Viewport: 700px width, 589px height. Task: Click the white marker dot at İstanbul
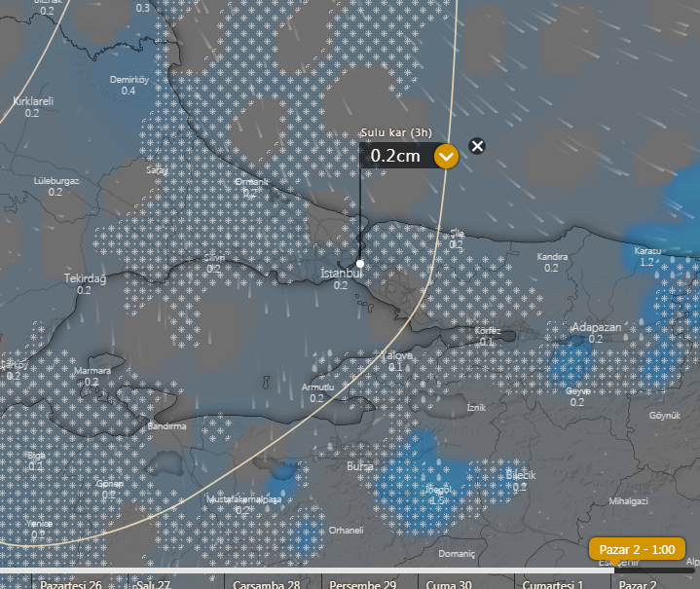click(x=360, y=264)
